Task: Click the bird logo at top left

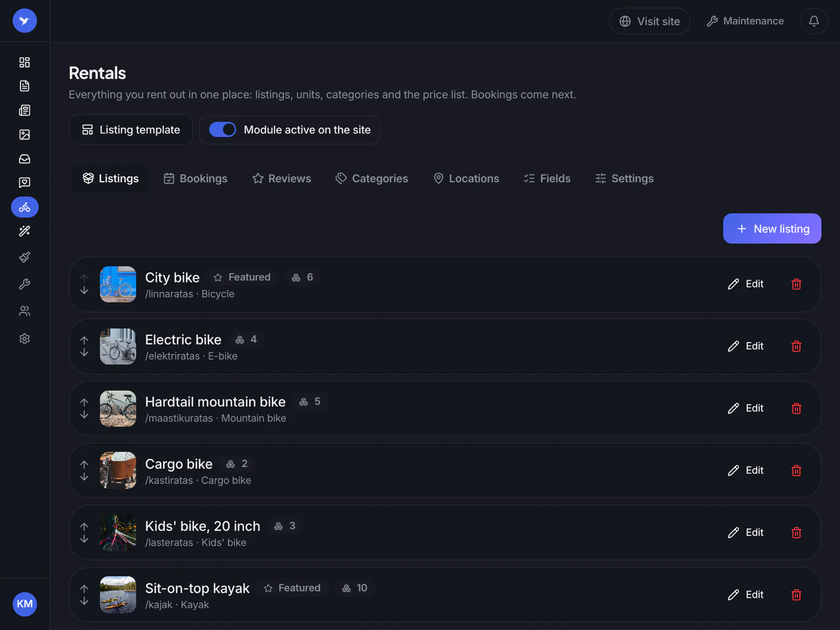Action: tap(25, 21)
